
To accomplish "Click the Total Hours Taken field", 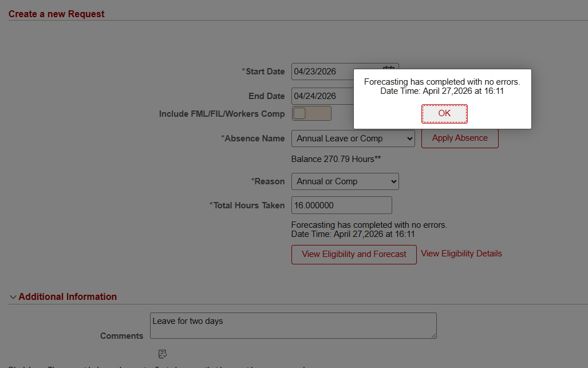I will point(342,205).
